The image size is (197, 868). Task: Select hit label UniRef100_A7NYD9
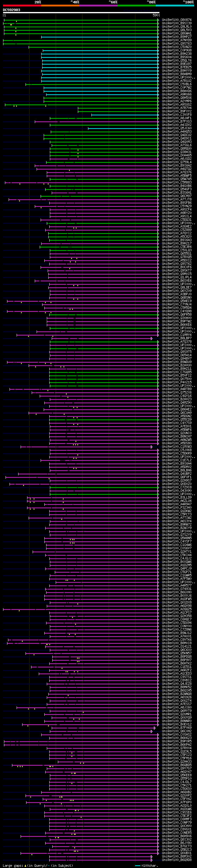(177, 40)
